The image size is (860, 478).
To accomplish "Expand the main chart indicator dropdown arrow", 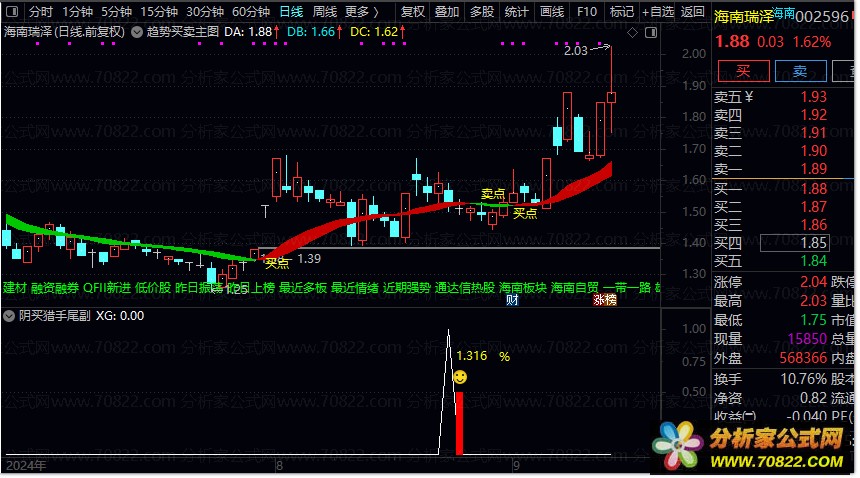I will click(137, 32).
